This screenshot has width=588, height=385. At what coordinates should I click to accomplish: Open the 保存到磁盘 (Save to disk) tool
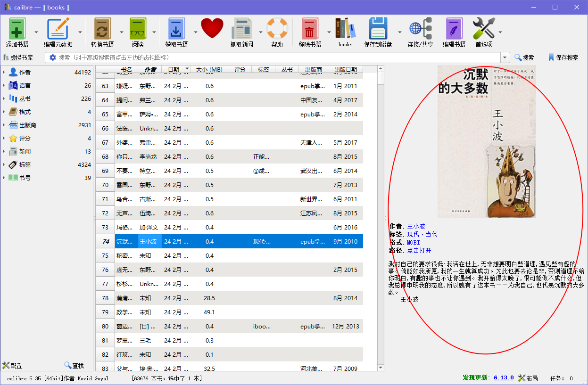(378, 28)
